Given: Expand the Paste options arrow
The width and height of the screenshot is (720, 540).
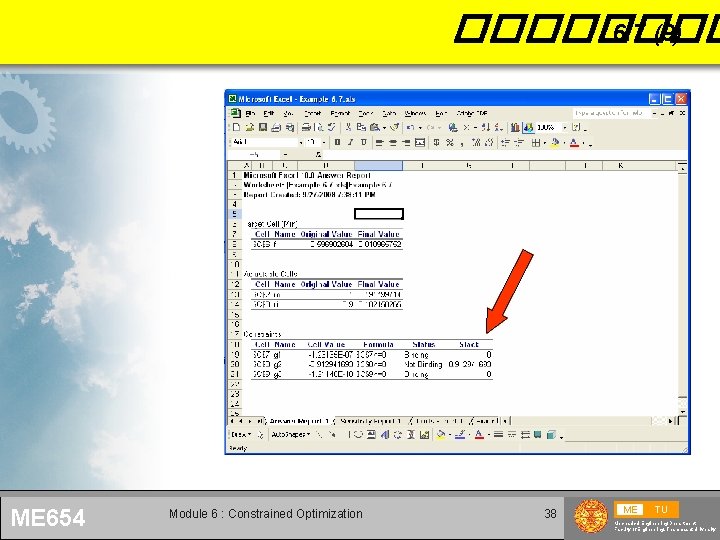Looking at the screenshot, I should pos(384,128).
